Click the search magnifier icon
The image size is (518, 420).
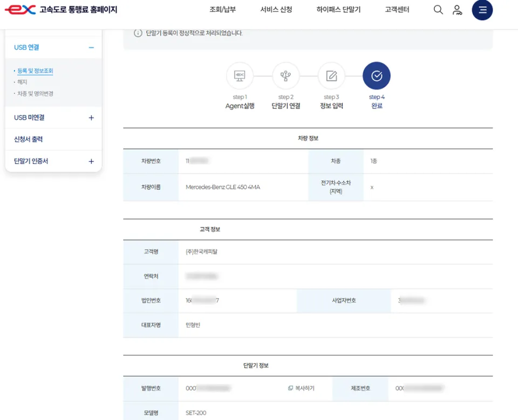pyautogui.click(x=438, y=10)
